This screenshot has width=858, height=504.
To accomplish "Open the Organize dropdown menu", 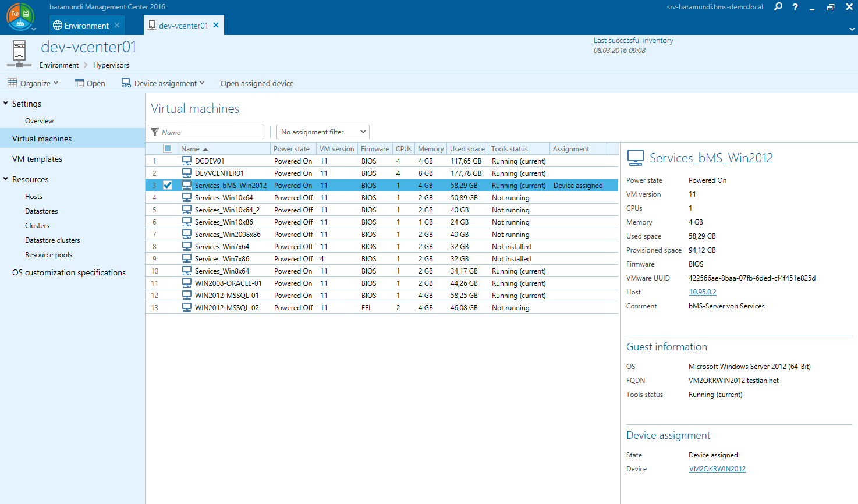I will pos(33,83).
